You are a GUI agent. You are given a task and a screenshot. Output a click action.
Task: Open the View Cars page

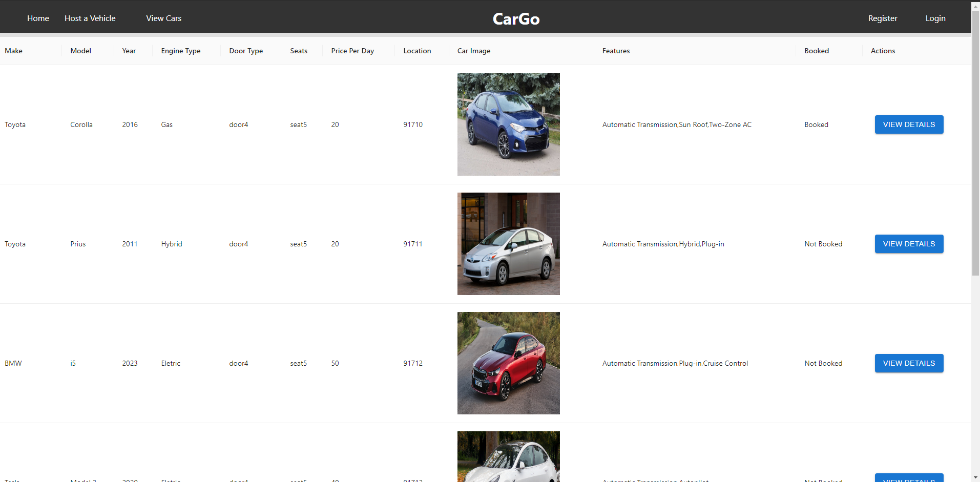point(163,18)
